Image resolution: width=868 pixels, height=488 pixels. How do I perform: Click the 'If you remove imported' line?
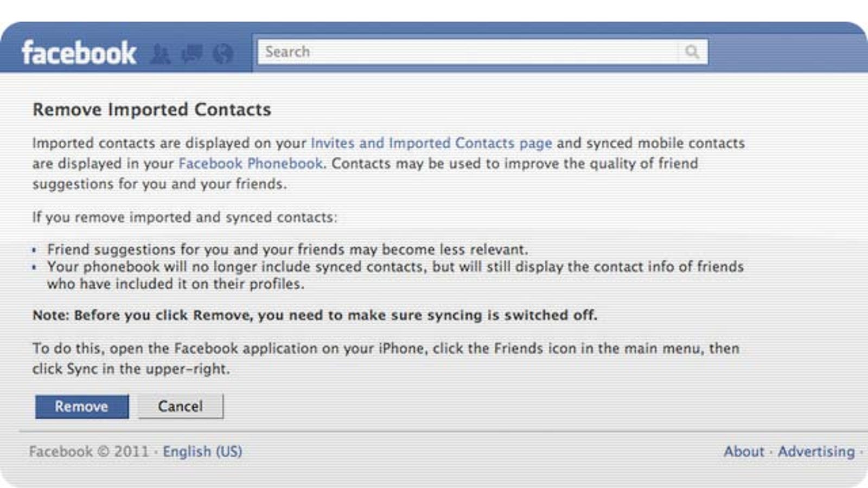tap(184, 217)
